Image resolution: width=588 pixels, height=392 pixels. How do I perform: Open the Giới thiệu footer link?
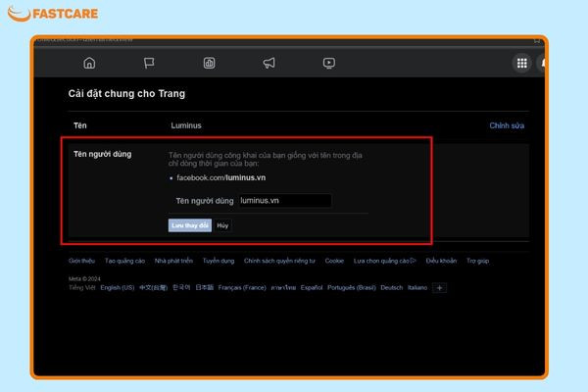[x=81, y=261]
